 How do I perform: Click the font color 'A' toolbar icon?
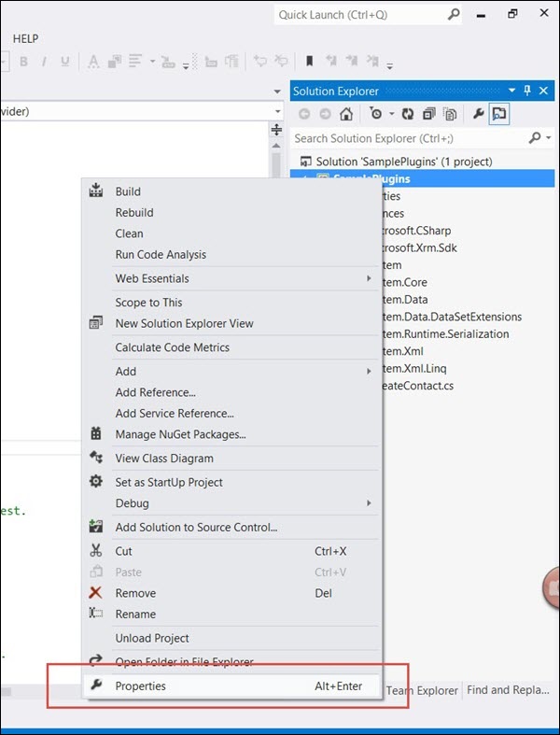pos(93,62)
